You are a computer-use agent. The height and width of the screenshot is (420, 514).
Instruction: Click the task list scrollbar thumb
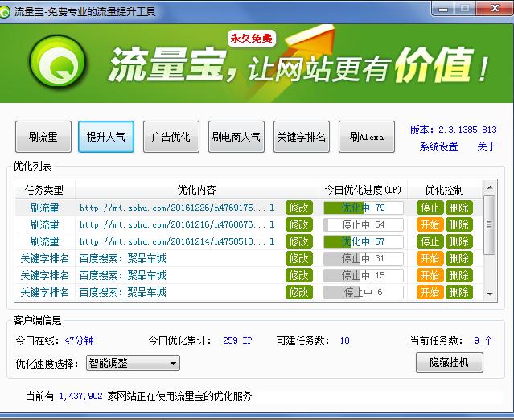489,224
